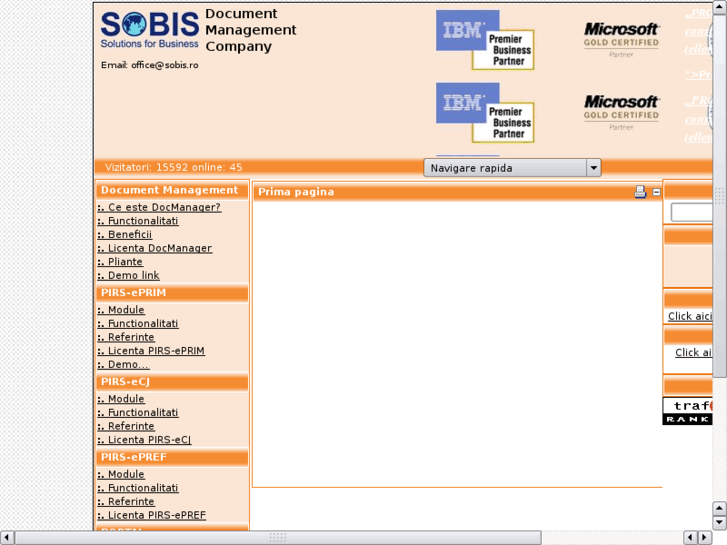The width and height of the screenshot is (727, 545).
Task: Collapse the Prima pagina panel with minus icon
Action: 657,192
